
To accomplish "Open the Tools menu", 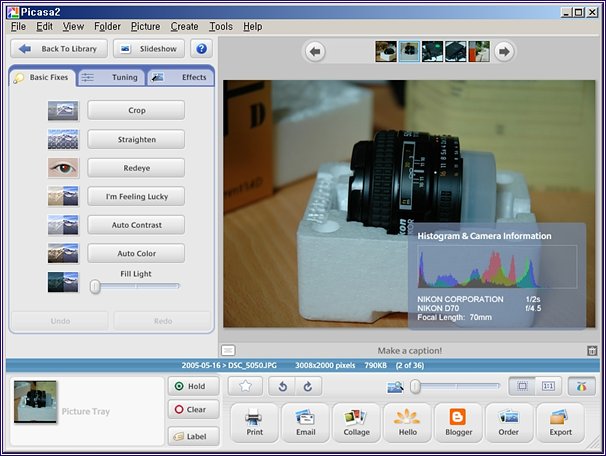I will 221,26.
